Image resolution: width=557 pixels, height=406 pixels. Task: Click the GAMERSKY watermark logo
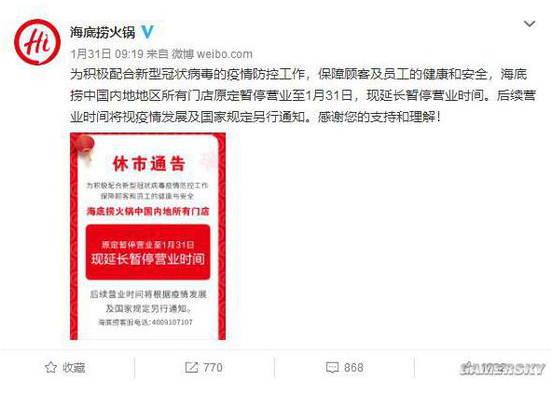[502, 369]
